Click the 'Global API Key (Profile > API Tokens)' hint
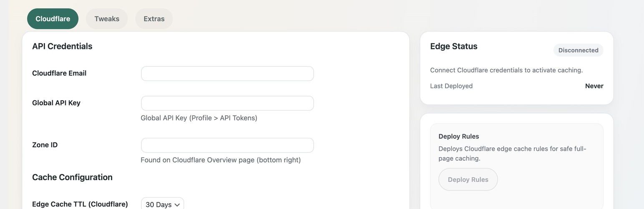This screenshot has height=209, width=644. [x=199, y=118]
